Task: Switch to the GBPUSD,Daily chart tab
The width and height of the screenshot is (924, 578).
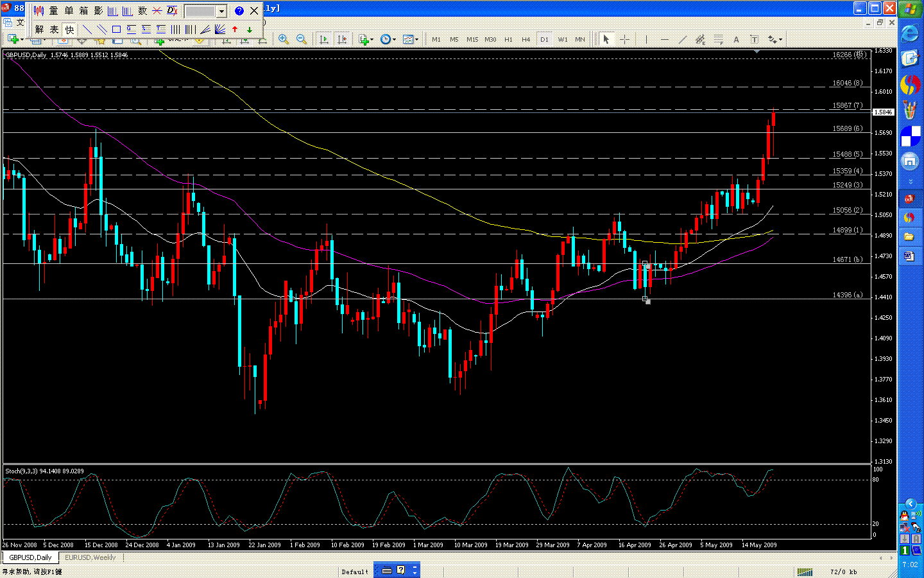Action: (x=30, y=557)
